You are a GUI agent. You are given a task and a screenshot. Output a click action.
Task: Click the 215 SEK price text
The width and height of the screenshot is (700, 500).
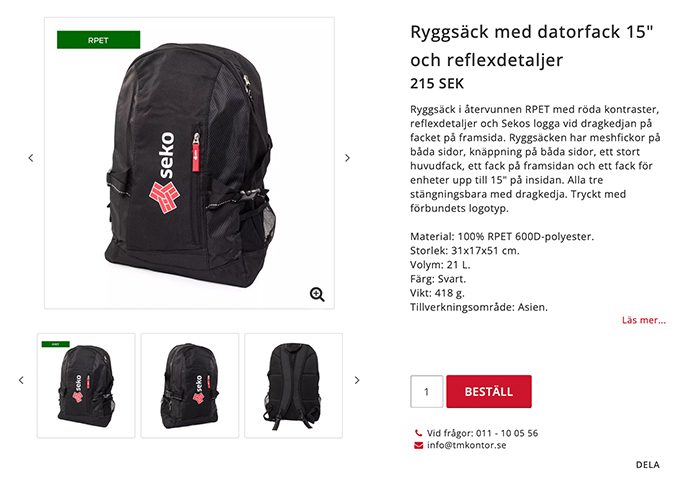pos(437,83)
